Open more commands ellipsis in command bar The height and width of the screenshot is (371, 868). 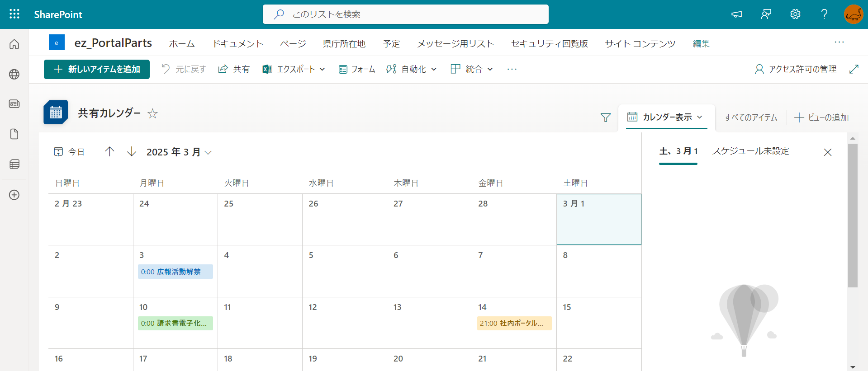[x=512, y=69]
